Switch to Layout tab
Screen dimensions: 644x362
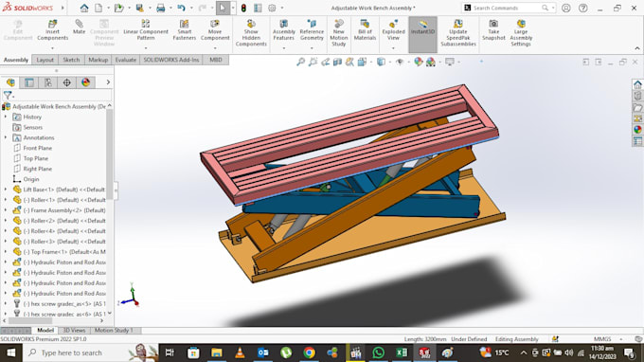(x=45, y=60)
